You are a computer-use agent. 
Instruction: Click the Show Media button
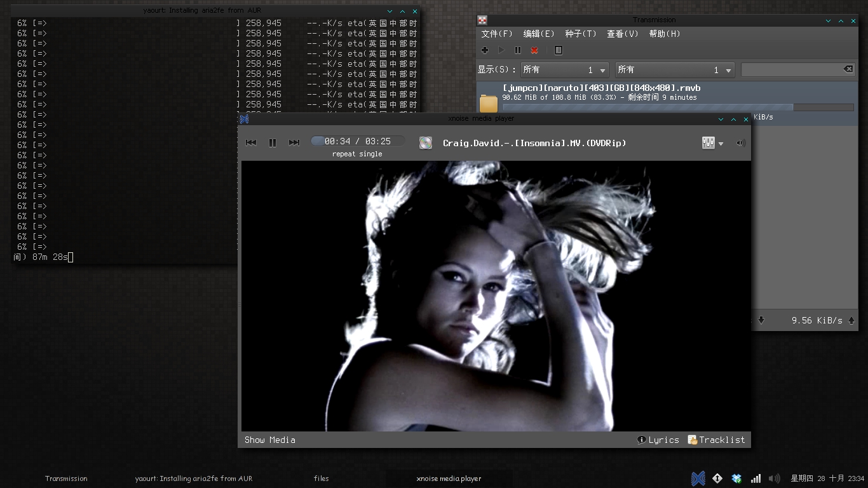click(270, 440)
